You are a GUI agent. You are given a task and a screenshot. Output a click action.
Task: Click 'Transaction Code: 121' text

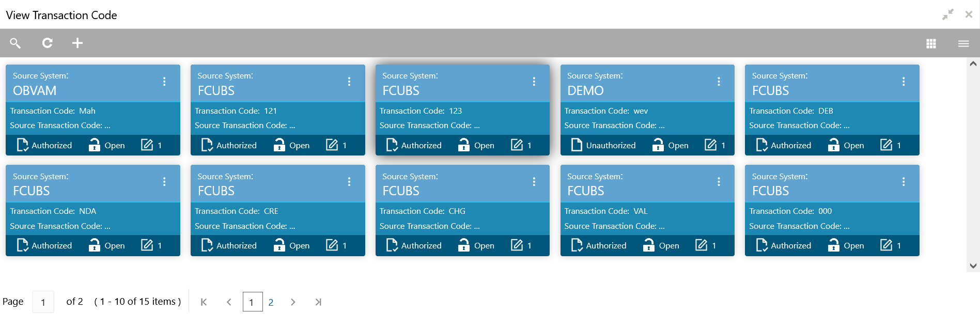click(x=236, y=111)
